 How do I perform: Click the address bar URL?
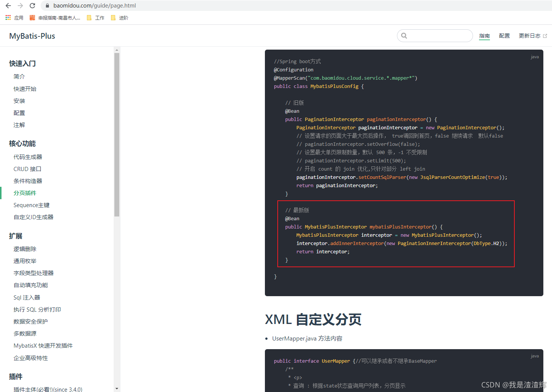coord(94,6)
